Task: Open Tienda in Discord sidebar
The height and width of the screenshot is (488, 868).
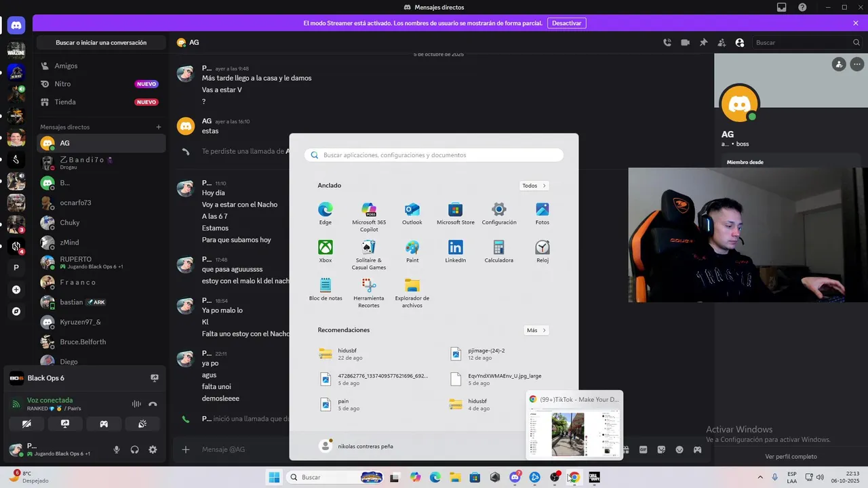Action: pos(100,102)
